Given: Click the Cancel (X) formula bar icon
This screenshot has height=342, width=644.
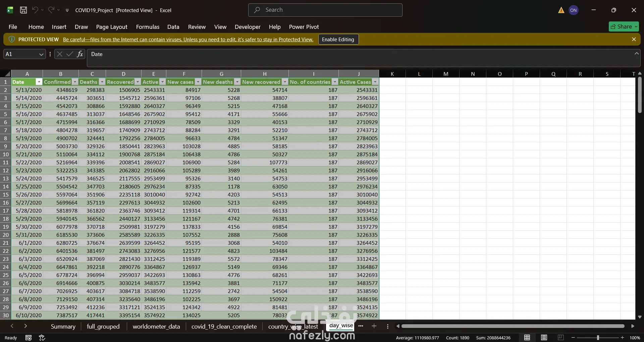Looking at the screenshot, I should pyautogui.click(x=59, y=54).
